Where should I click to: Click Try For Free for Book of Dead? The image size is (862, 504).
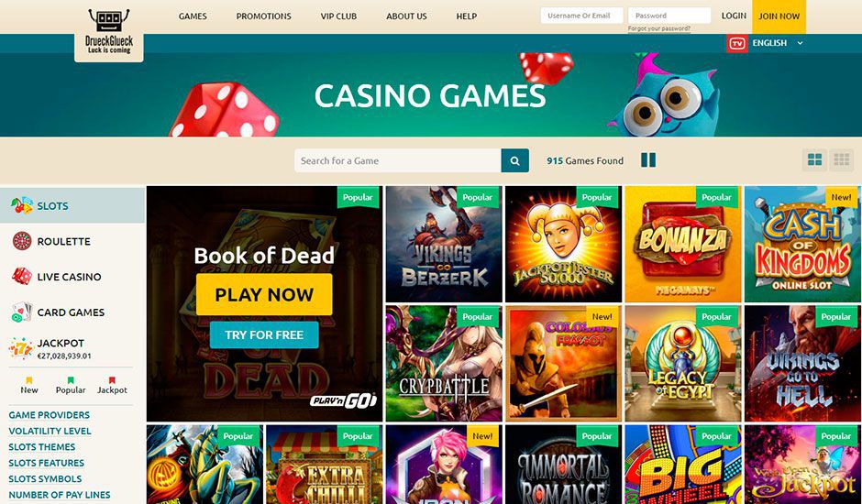click(x=264, y=334)
